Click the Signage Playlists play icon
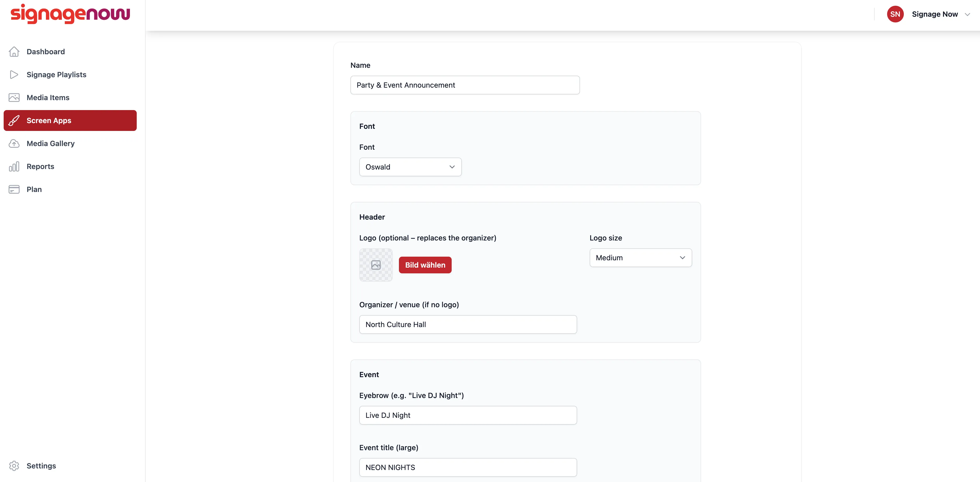 click(x=14, y=75)
